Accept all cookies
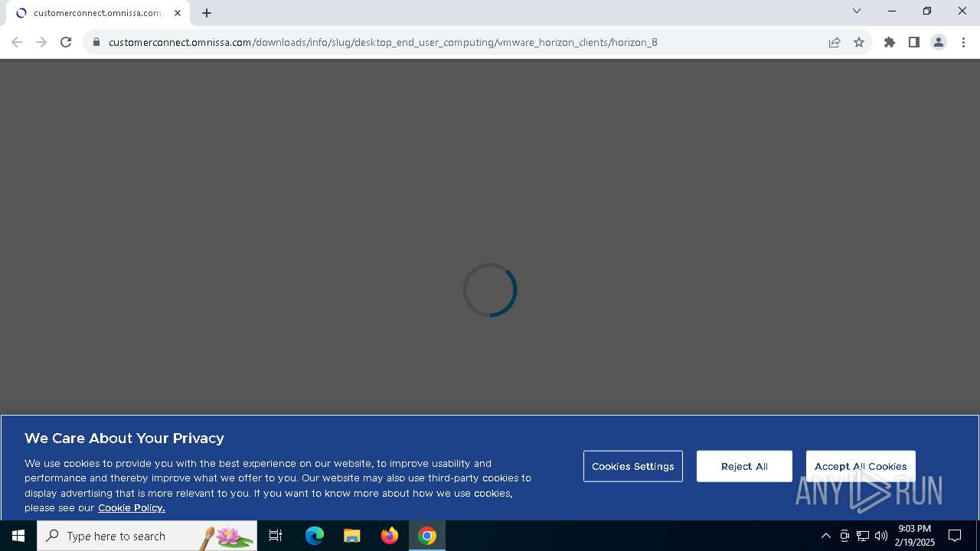Image resolution: width=980 pixels, height=551 pixels. pyautogui.click(x=861, y=466)
